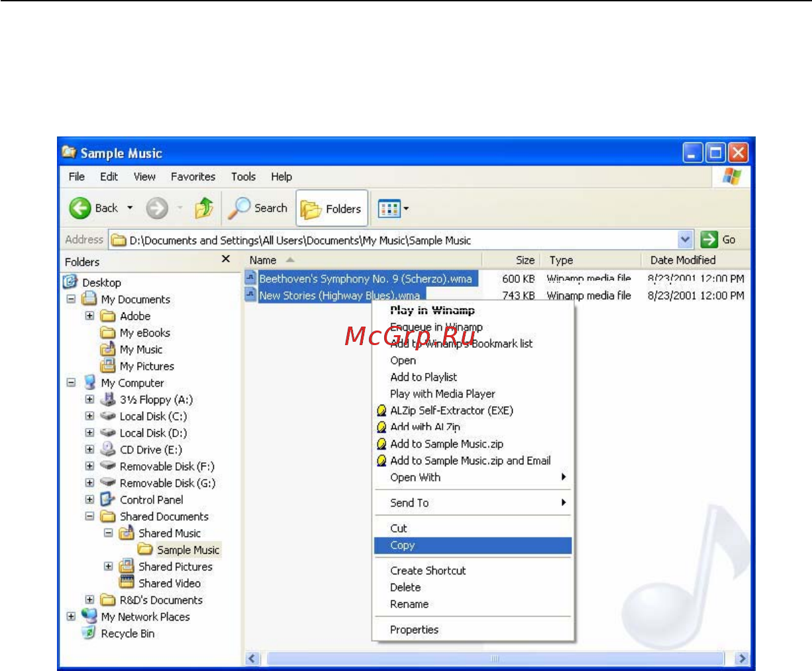Choose Delete in context menu
Image resolution: width=812 pixels, height=671 pixels.
tap(405, 587)
